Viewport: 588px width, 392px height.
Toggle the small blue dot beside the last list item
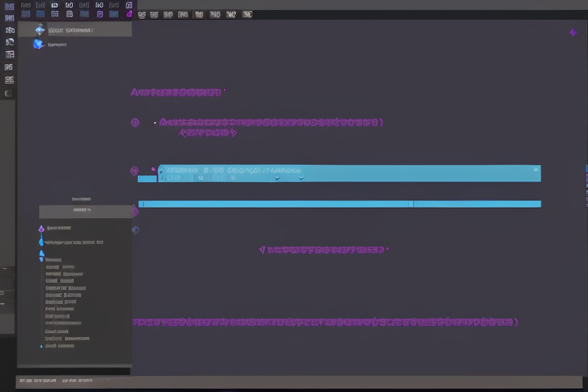click(41, 346)
